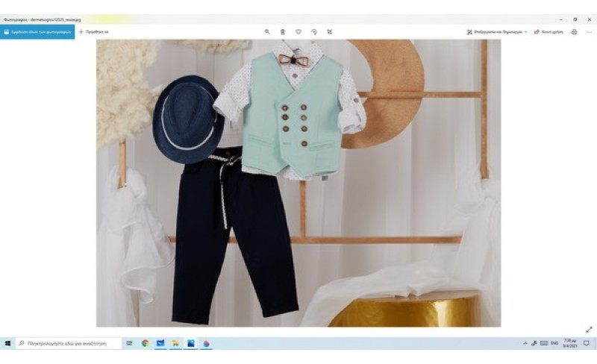The image size is (597, 364).
Task: Zoom in with the magnifier icon
Action: click(267, 32)
